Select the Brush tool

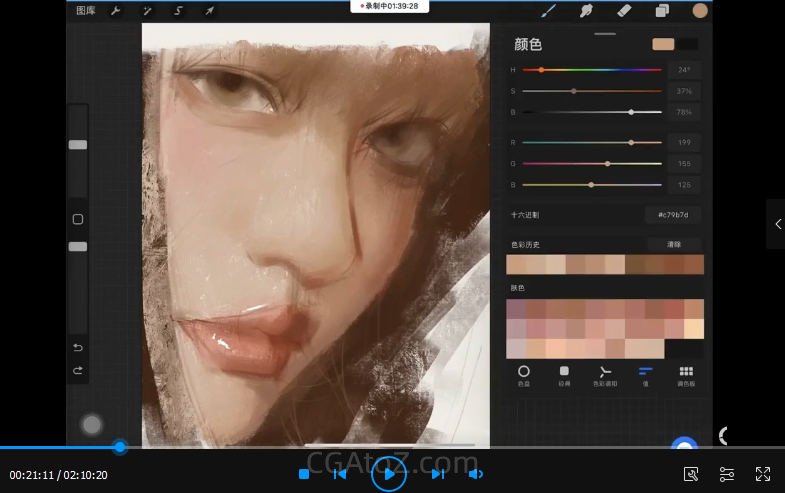[x=548, y=11]
